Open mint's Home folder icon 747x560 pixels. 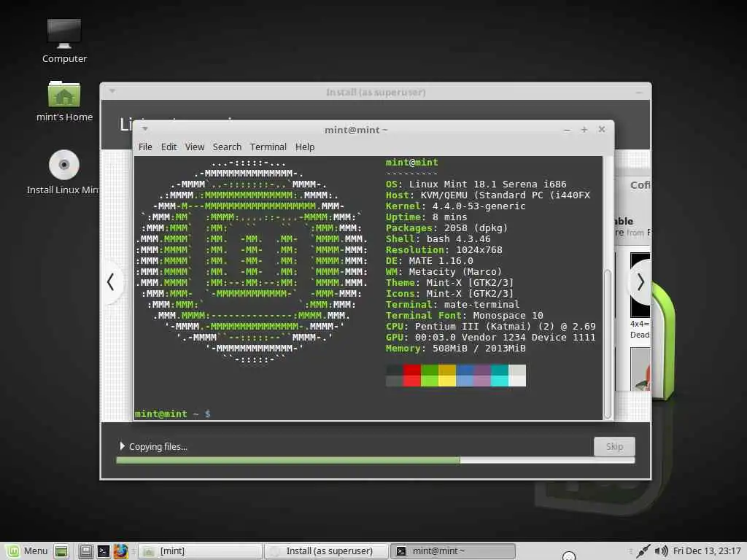pyautogui.click(x=64, y=101)
